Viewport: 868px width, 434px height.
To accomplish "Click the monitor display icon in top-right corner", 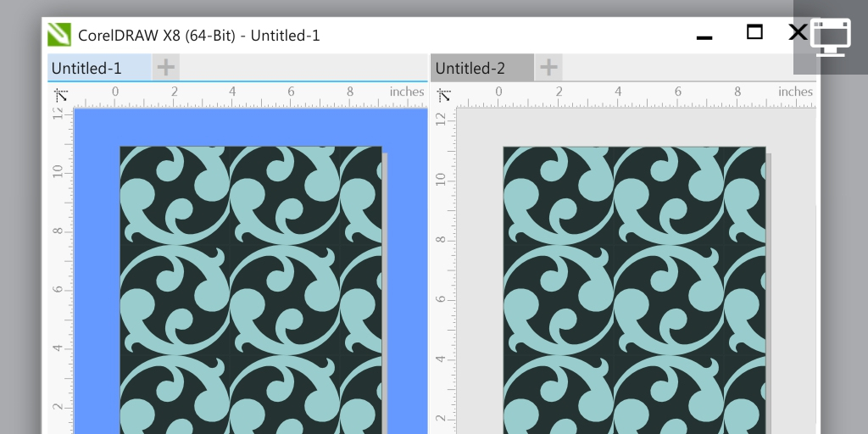I will [x=830, y=37].
